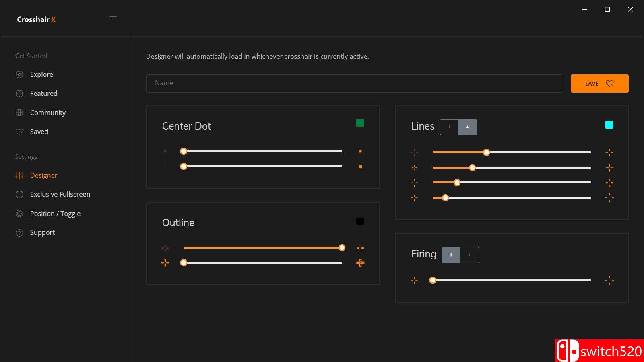Go to the Community section
The image size is (644, 362).
pyautogui.click(x=47, y=113)
